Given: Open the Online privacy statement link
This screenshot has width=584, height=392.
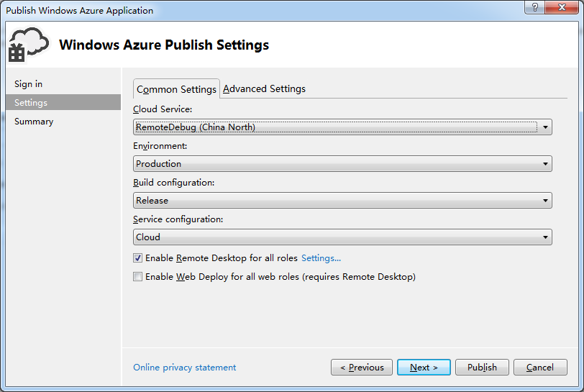Looking at the screenshot, I should 184,368.
